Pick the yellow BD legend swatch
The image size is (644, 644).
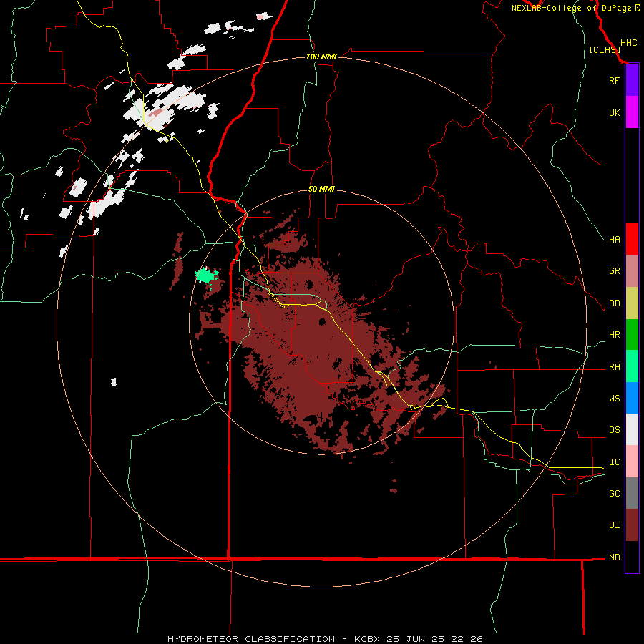[x=632, y=303]
